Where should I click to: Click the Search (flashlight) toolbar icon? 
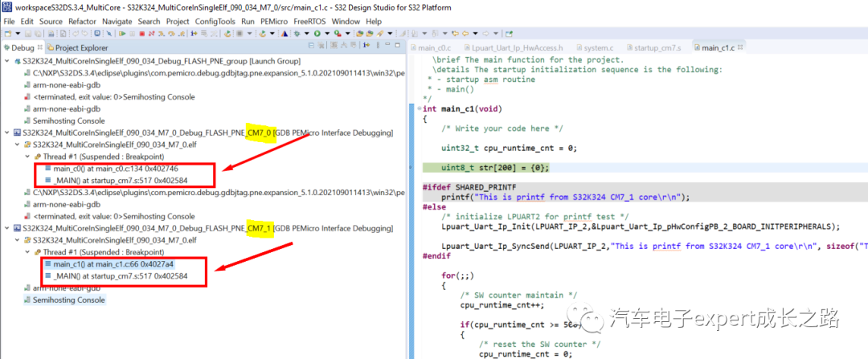tap(379, 33)
